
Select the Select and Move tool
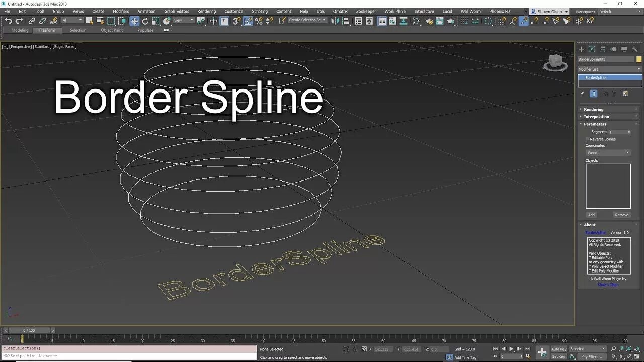134,21
